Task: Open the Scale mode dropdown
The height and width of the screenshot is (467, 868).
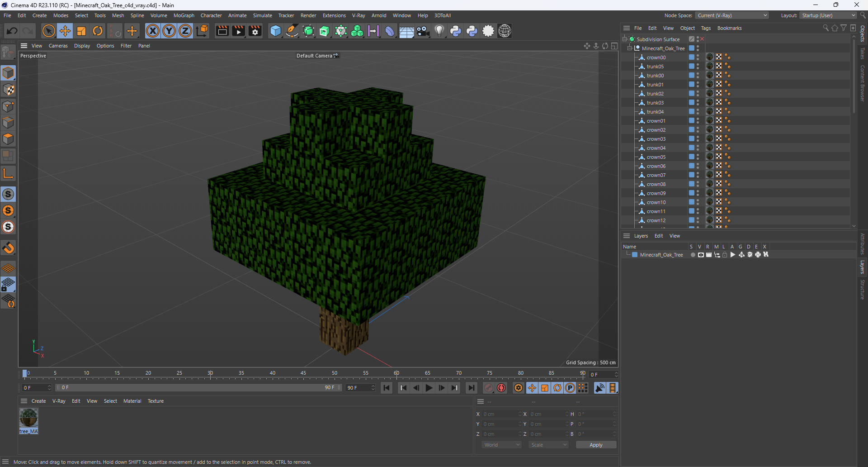Action: [x=548, y=445]
